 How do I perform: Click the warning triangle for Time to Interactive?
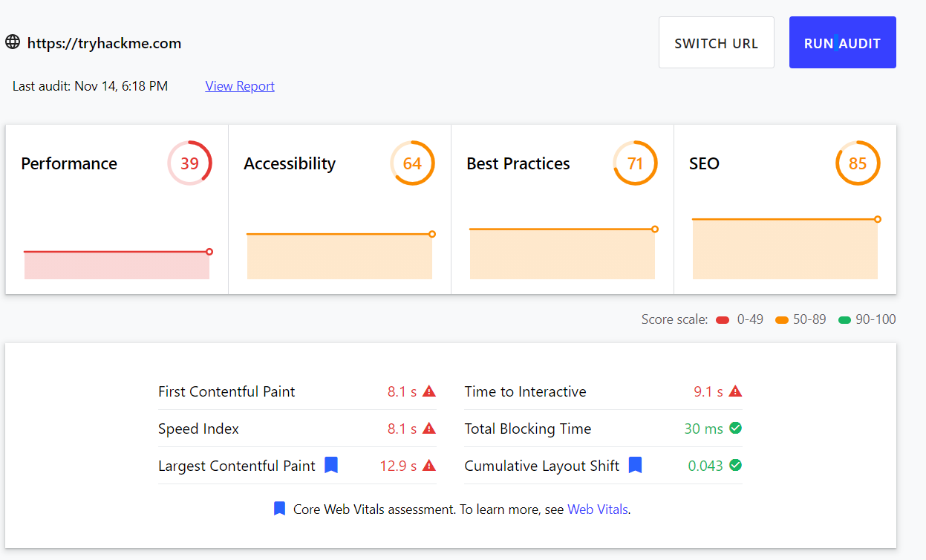[x=735, y=391]
